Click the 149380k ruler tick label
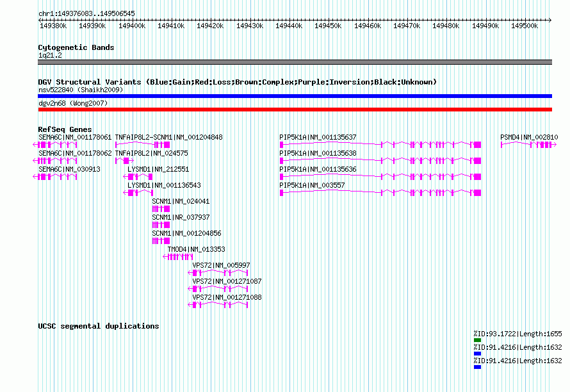Image resolution: width=570 pixels, height=392 pixels. 53,26
